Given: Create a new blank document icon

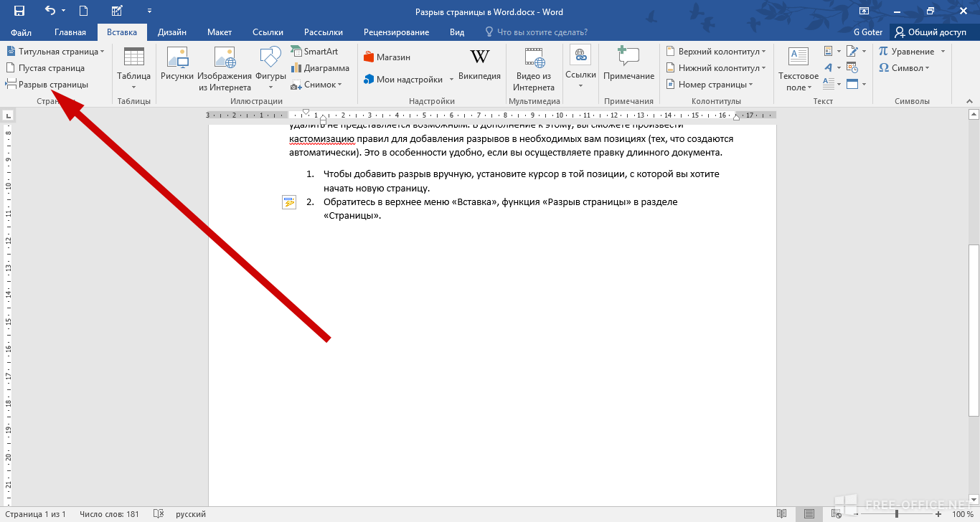Looking at the screenshot, I should coord(84,11).
